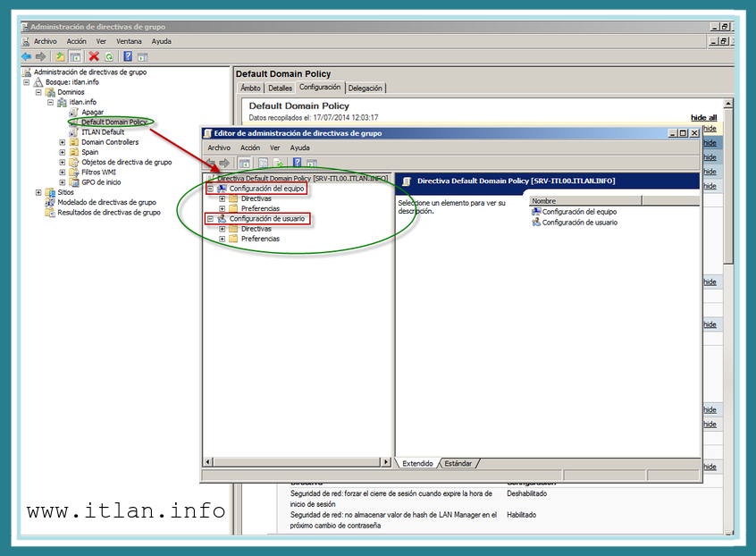This screenshot has height=556, width=756.
Task: Click the Nombre column header
Action: click(584, 201)
